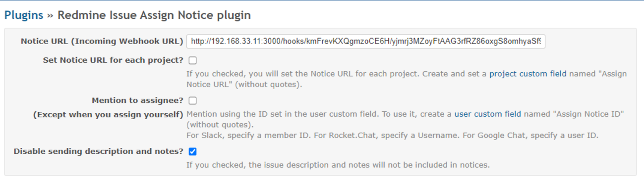The image size is (644, 180).
Task: Click the breadcrumb separator after Plugins
Action: coord(50,15)
